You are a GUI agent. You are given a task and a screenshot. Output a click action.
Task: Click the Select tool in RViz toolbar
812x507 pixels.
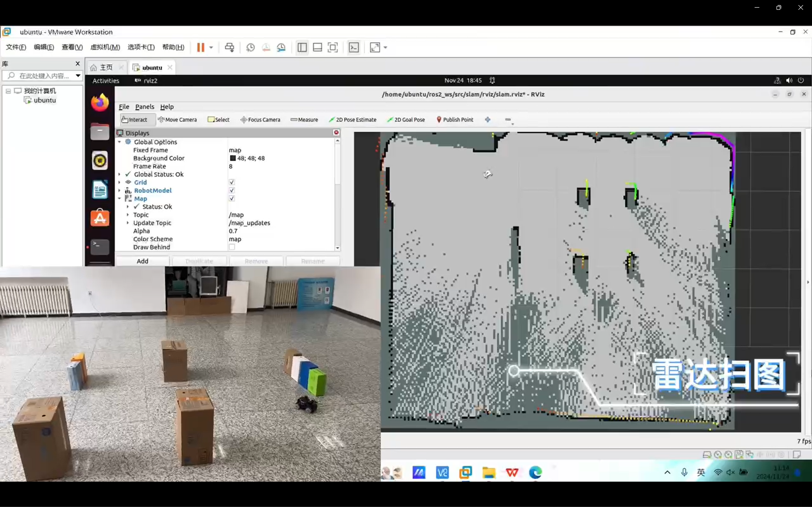219,120
